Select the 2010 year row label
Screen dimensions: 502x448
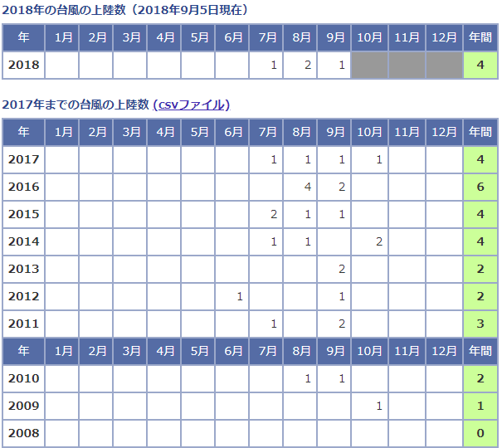point(24,378)
